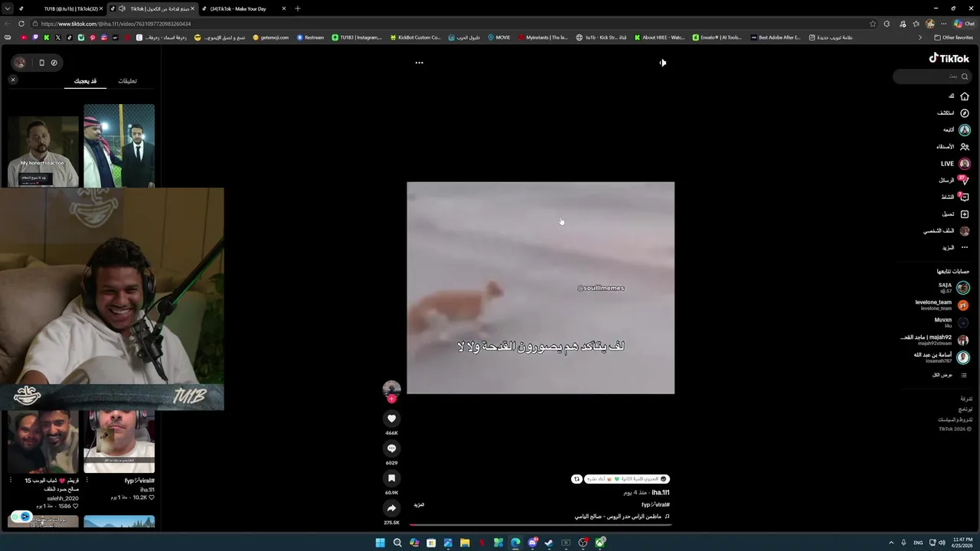Add the page to favorites with the star
Screen dimensions: 980x551
[x=873, y=24]
